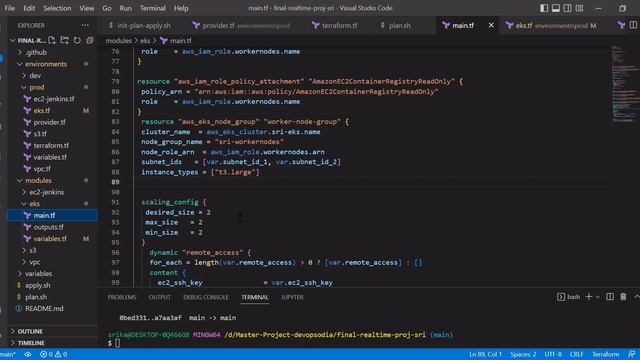Open ec2-jenkins.tf under prod
The height and width of the screenshot is (360, 640).
coord(53,99)
